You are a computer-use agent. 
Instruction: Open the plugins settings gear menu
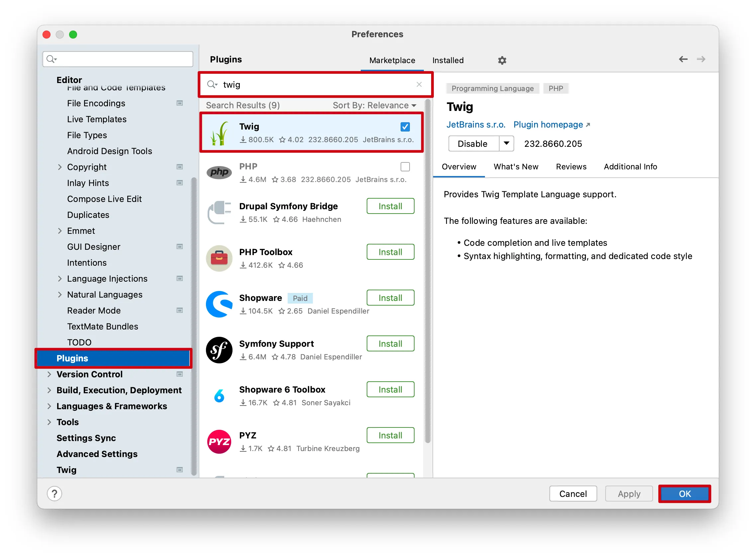[502, 60]
